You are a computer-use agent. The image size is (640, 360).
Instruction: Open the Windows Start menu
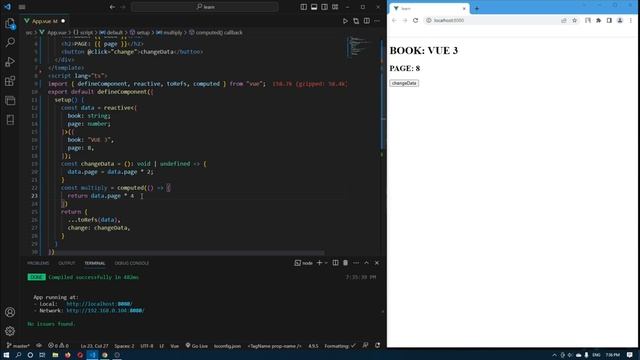(x=6, y=355)
